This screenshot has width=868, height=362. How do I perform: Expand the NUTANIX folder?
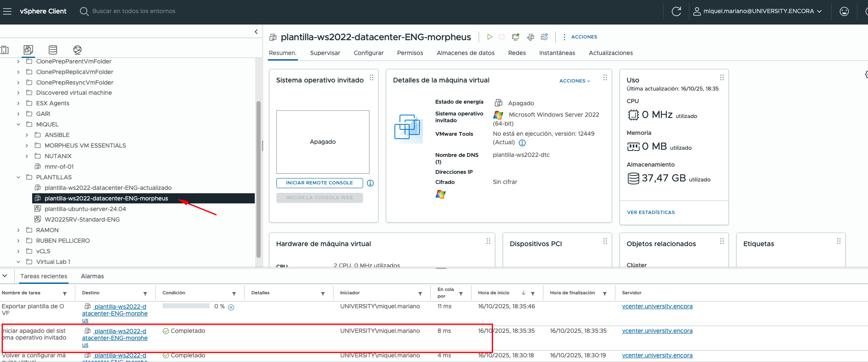click(27, 156)
